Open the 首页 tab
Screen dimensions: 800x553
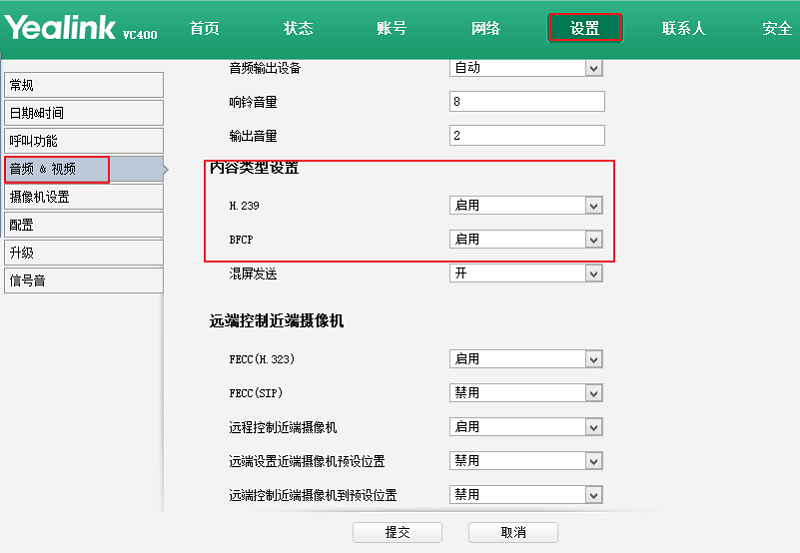coord(205,28)
